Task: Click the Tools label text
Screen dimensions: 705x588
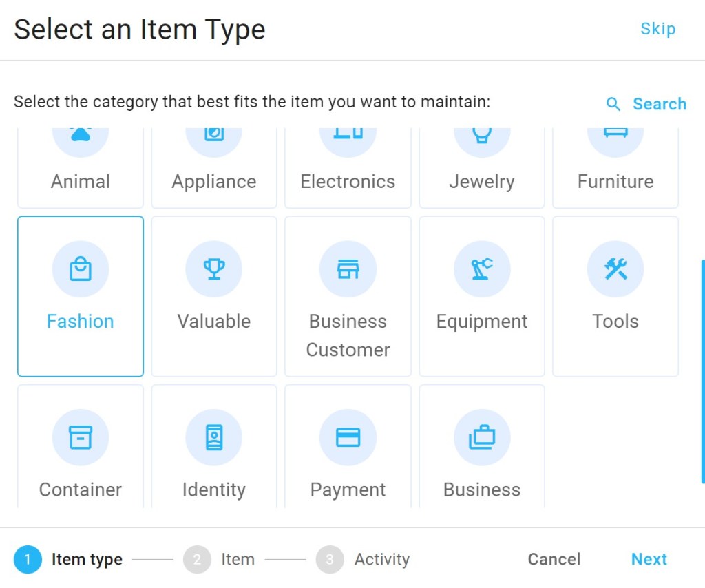Action: click(615, 322)
